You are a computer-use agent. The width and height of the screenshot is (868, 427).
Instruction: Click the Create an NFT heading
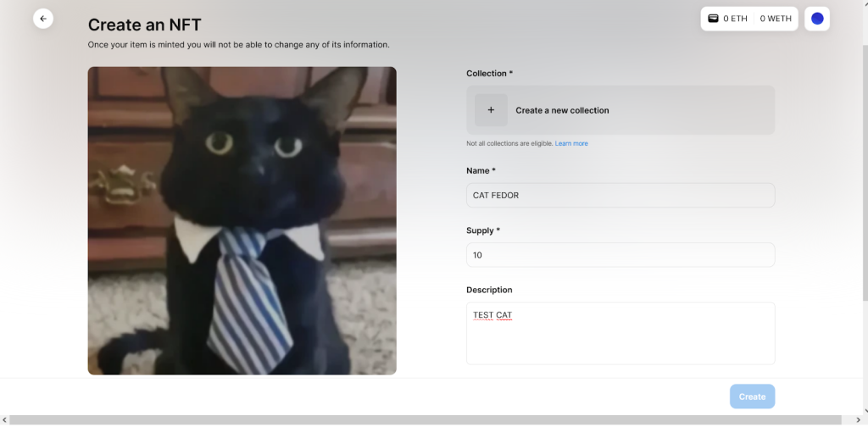click(145, 25)
